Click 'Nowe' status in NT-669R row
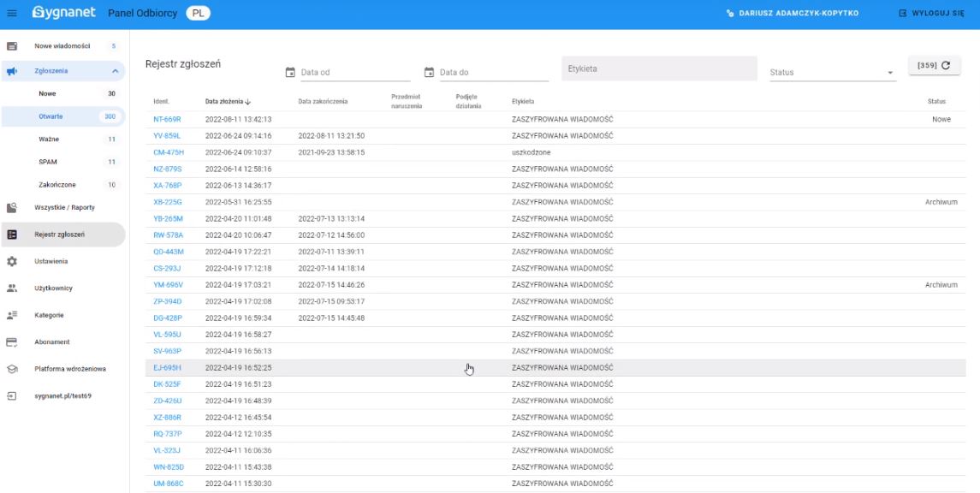The width and height of the screenshot is (980, 493). [x=941, y=119]
